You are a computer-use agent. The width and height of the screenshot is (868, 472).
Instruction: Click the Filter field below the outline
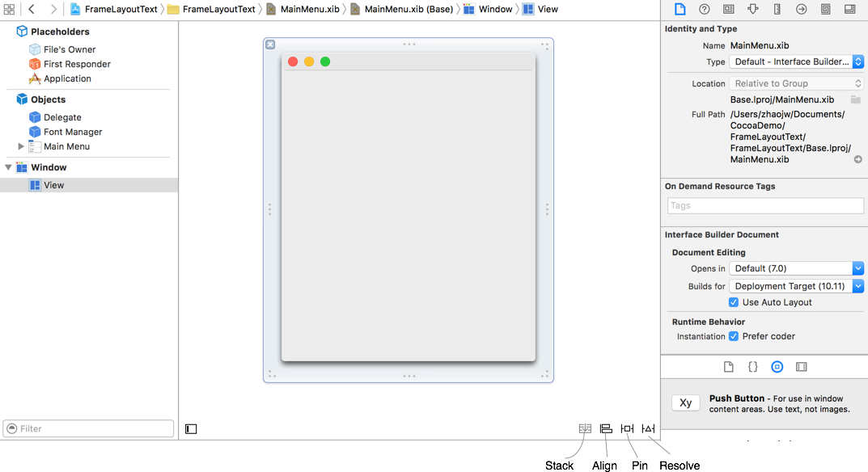point(88,428)
